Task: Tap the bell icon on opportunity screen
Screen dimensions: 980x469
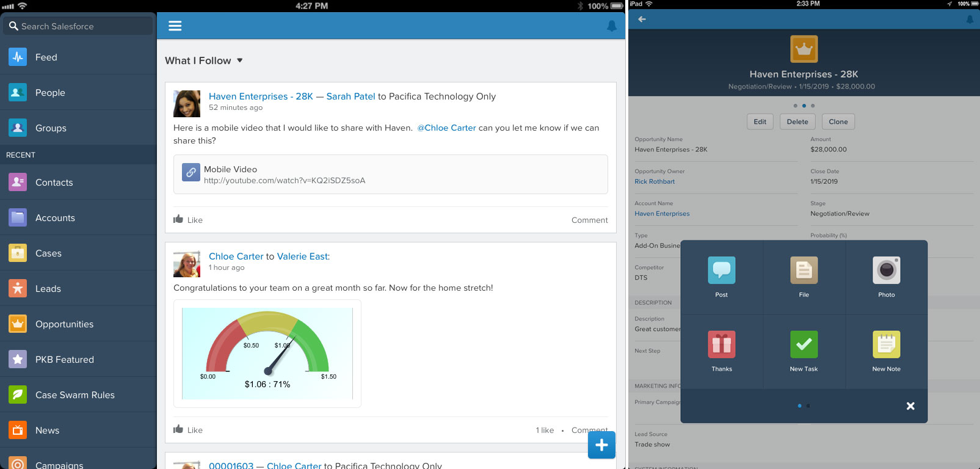Action: pyautogui.click(x=970, y=19)
